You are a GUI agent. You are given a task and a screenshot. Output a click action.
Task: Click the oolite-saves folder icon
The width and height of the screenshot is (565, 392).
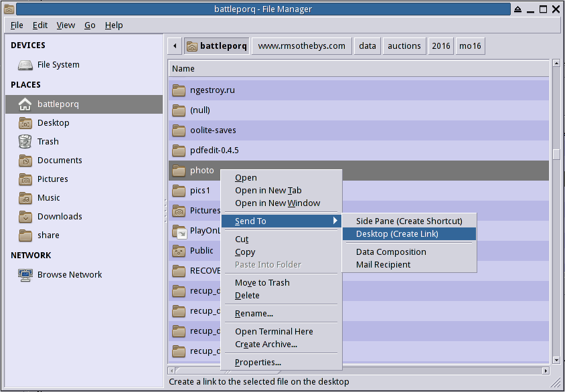(179, 130)
